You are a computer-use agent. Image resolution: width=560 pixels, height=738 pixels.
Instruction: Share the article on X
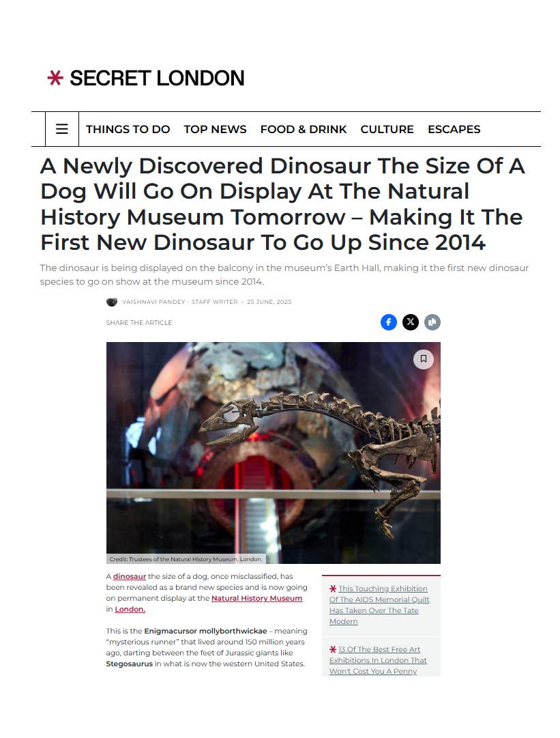pyautogui.click(x=411, y=322)
